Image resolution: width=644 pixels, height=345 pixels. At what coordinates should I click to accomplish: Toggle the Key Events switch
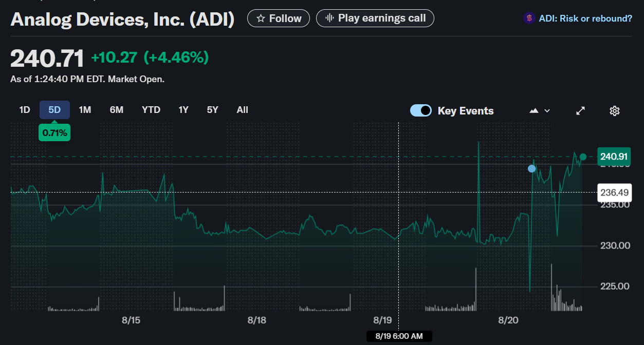[x=420, y=110]
